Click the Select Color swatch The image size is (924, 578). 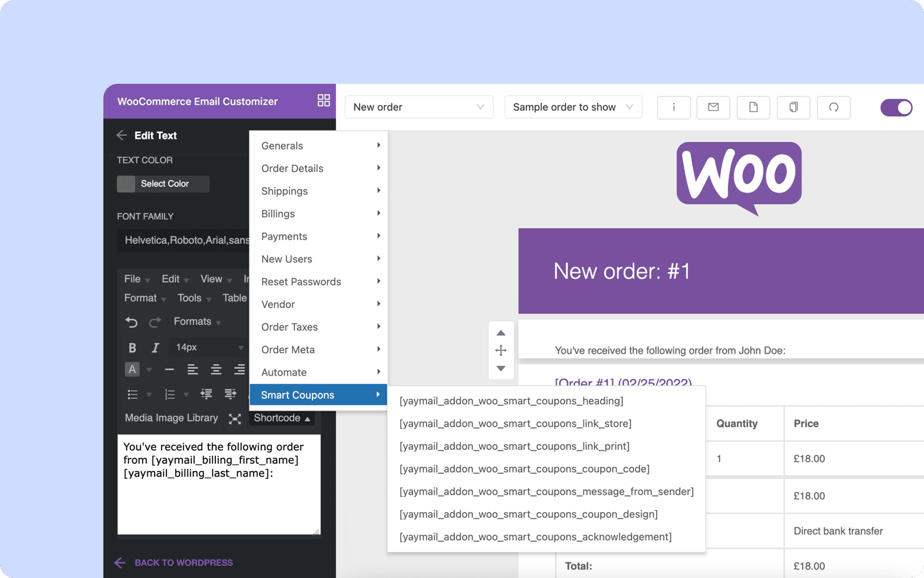pyautogui.click(x=163, y=184)
